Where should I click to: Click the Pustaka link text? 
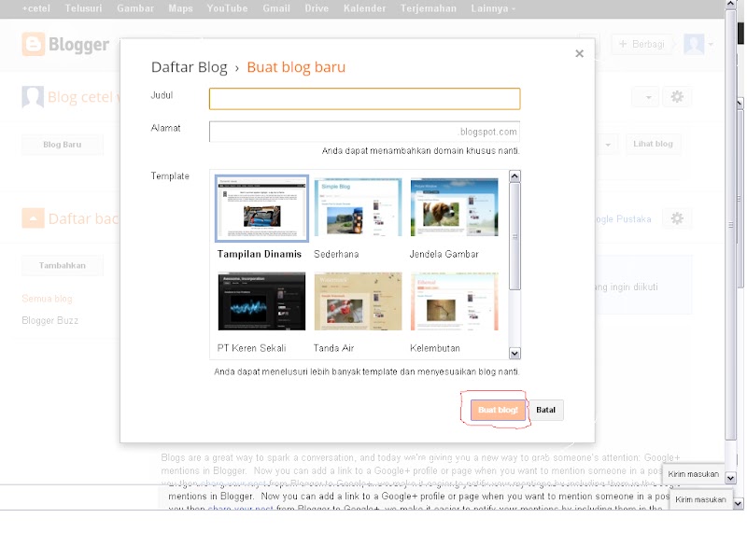tap(634, 219)
